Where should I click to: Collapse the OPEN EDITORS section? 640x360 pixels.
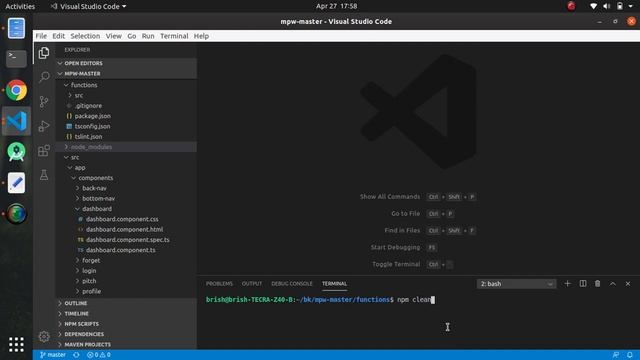coord(126,63)
